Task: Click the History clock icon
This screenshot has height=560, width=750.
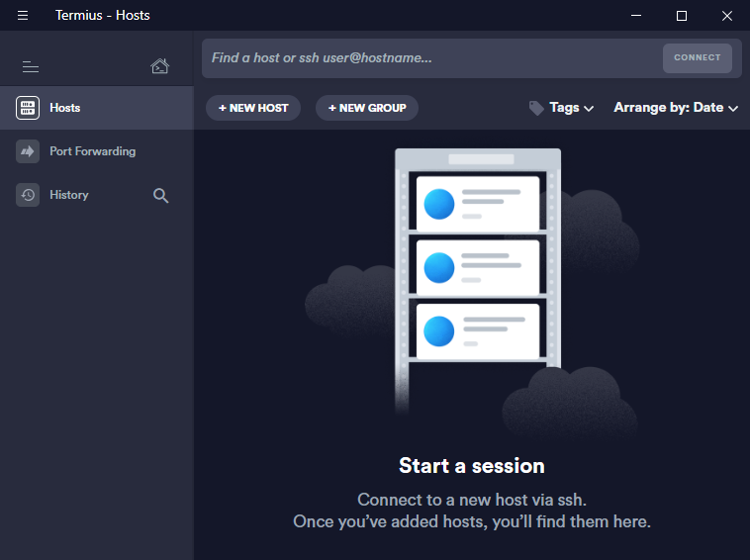Action: [28, 195]
